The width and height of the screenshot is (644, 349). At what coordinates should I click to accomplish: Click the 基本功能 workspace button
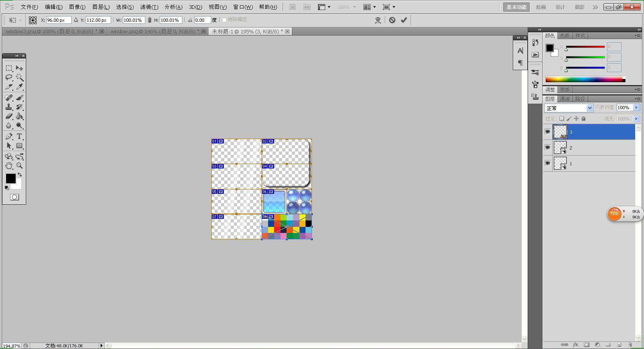[x=517, y=7]
